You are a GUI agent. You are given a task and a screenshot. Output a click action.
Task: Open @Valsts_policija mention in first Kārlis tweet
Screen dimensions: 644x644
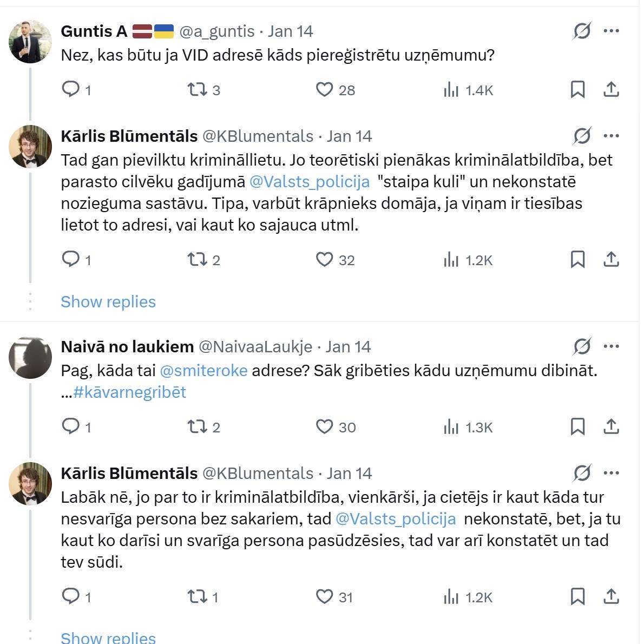click(310, 182)
